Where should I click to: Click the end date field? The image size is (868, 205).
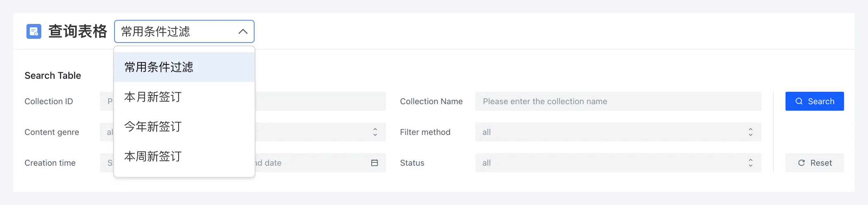(310, 163)
